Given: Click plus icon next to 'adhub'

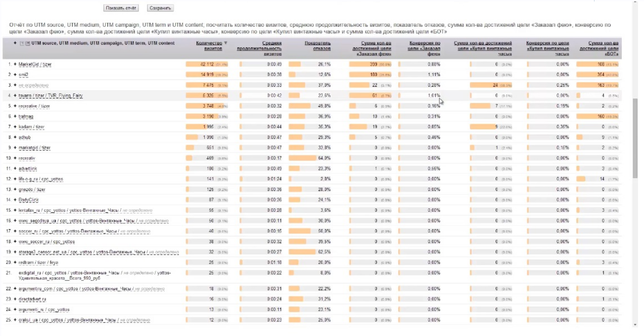Looking at the screenshot, I should pos(15,137).
